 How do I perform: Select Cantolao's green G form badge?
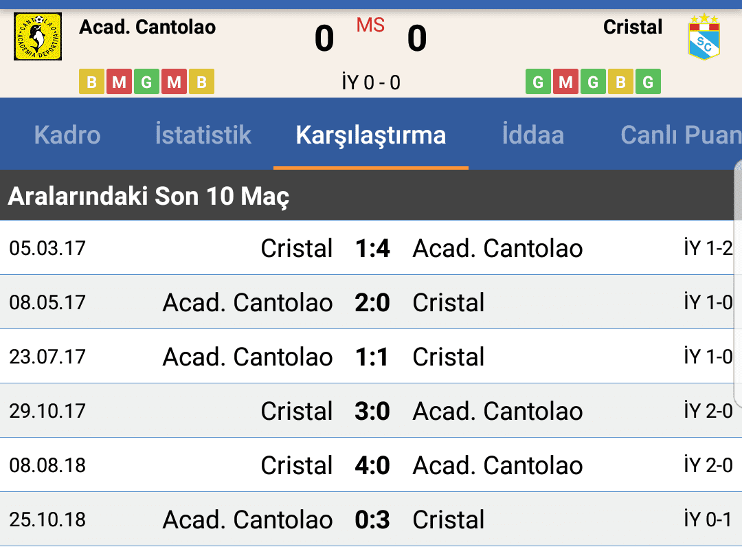pyautogui.click(x=147, y=81)
